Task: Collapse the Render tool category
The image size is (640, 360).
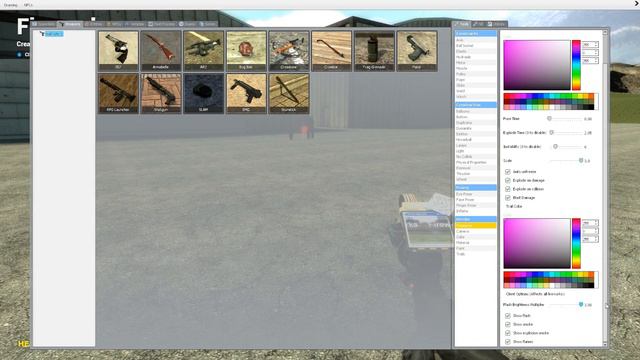Action: pyautogui.click(x=476, y=219)
